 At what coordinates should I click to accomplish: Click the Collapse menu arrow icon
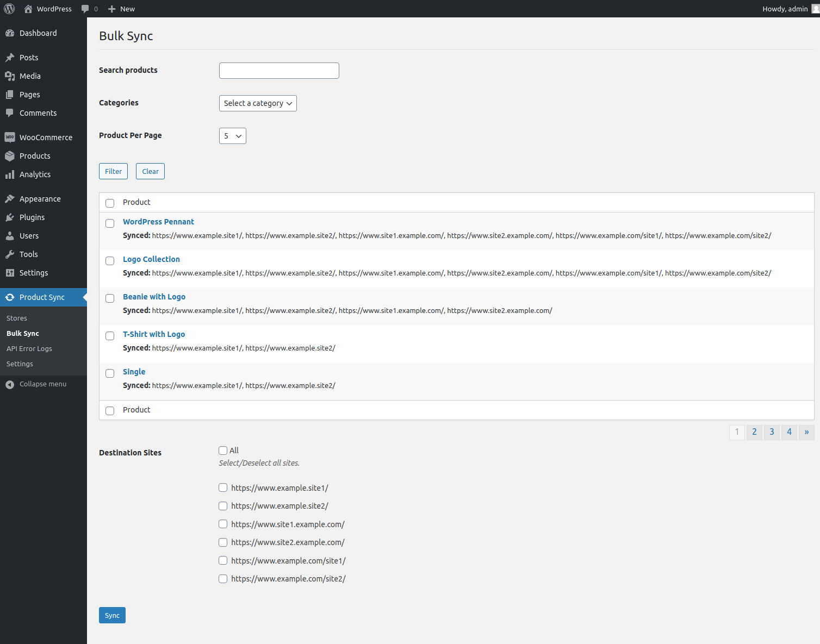click(10, 385)
